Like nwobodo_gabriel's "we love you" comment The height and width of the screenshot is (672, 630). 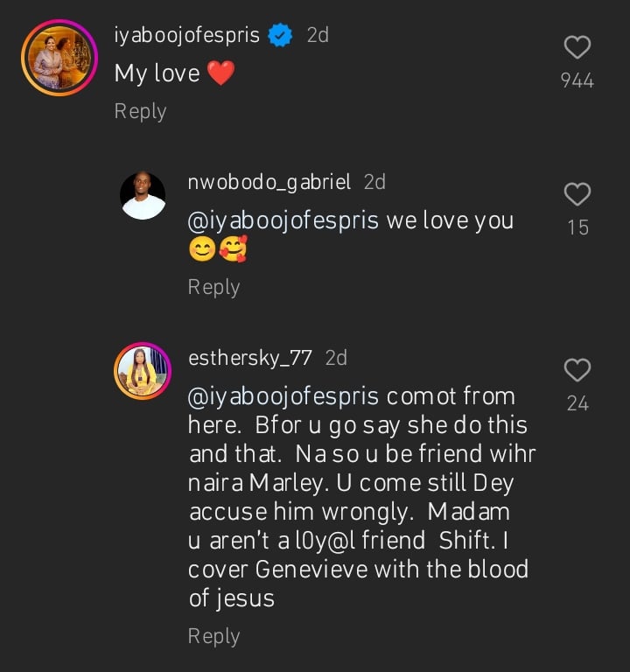click(577, 194)
